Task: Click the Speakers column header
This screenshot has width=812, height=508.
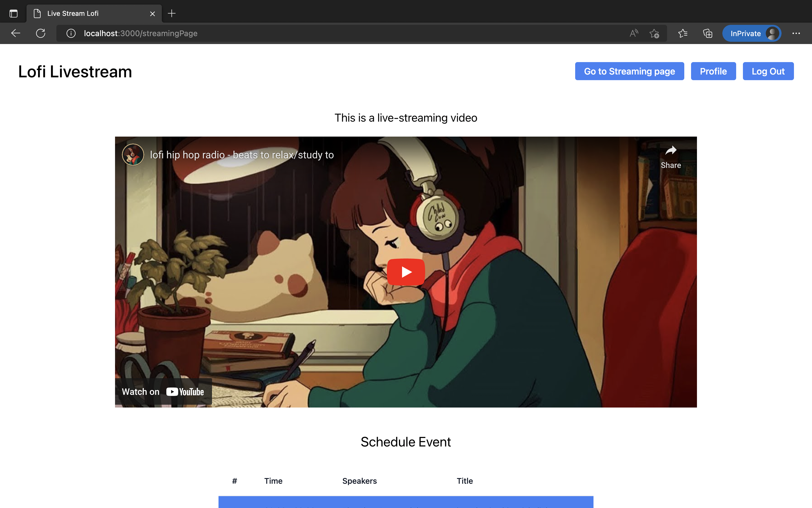Action: (x=359, y=481)
